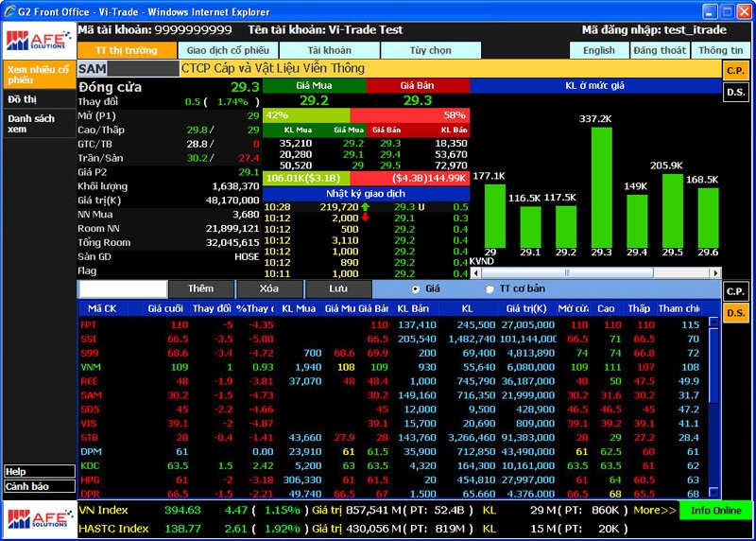Open Danh sách xem in sidebar
This screenshot has height=541, width=756.
39,124
